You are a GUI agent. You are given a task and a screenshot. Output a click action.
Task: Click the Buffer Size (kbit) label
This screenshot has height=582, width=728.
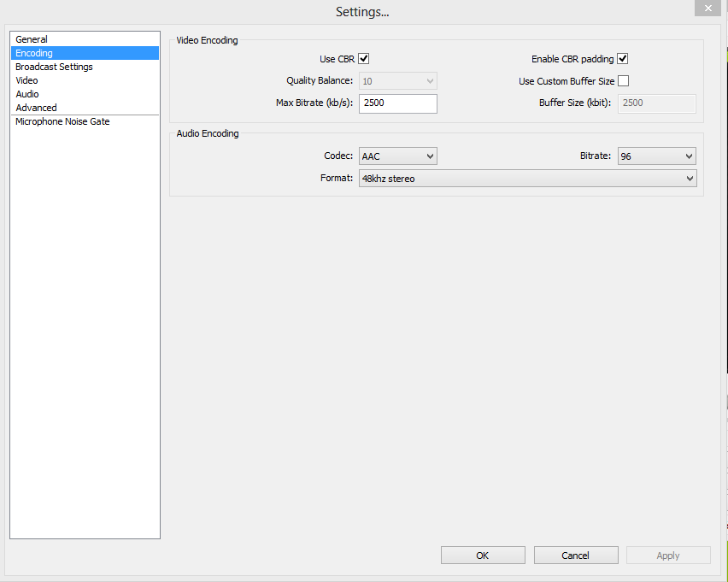click(x=575, y=103)
